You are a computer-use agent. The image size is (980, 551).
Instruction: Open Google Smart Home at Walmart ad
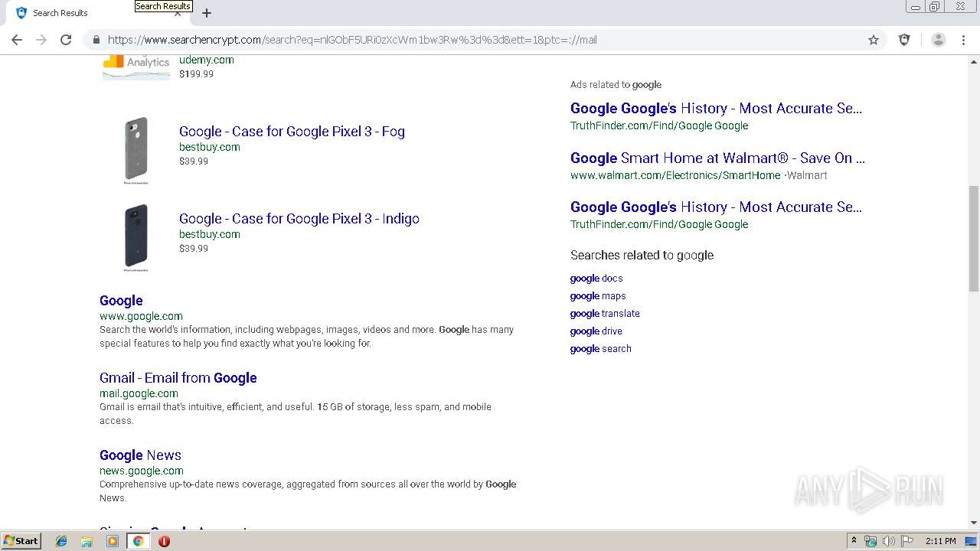pos(717,158)
